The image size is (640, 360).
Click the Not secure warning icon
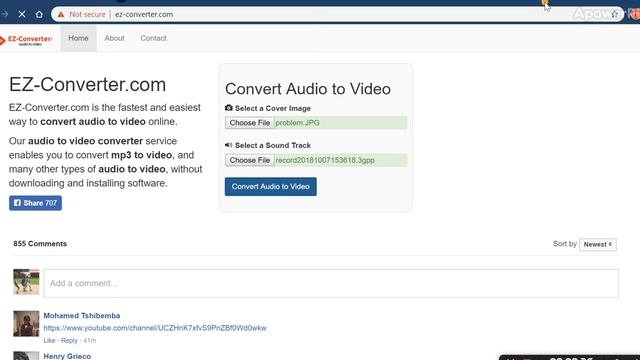pyautogui.click(x=61, y=14)
